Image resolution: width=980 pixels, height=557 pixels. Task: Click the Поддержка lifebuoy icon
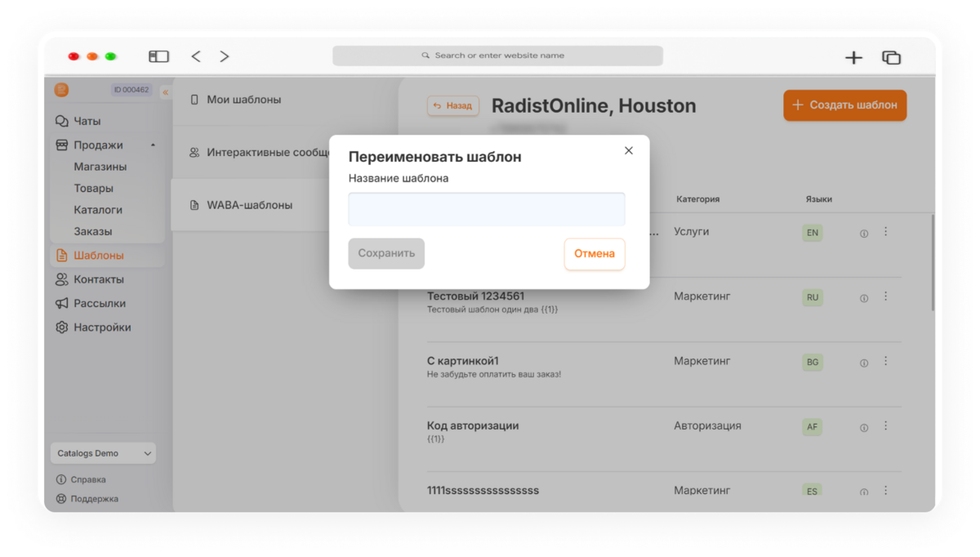(x=60, y=499)
